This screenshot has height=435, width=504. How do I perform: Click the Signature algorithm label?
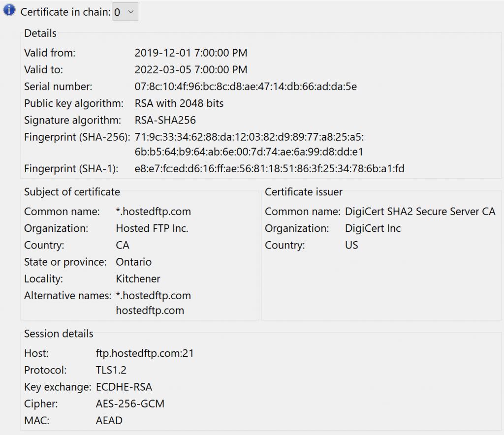pyautogui.click(x=73, y=120)
